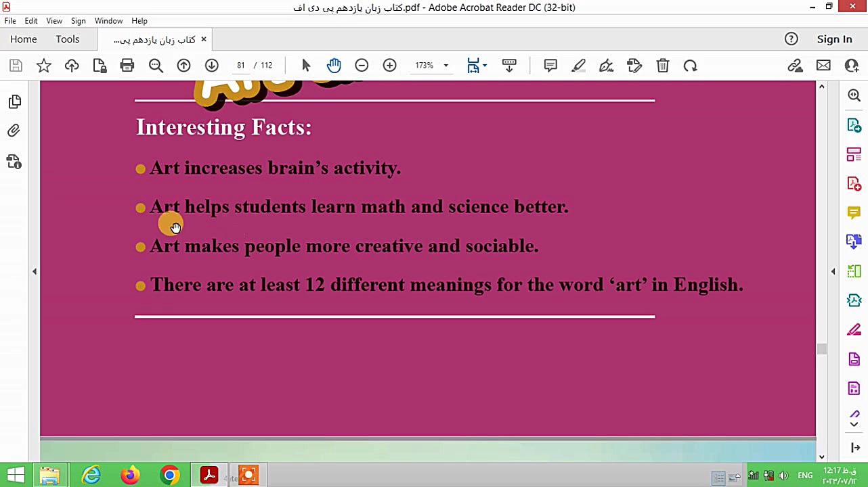868x487 pixels.
Task: Open the Windows Start menu
Action: coord(16,475)
